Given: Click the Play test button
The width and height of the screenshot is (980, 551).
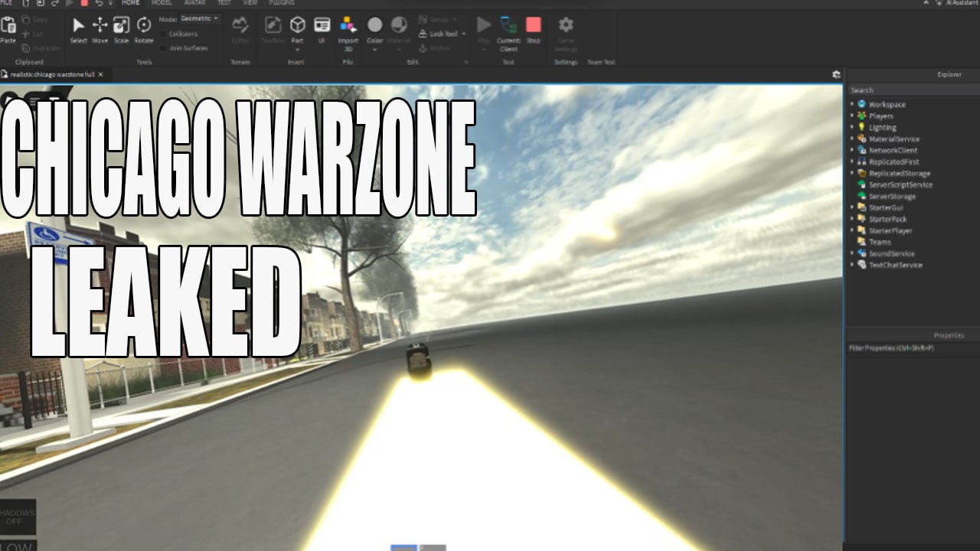Looking at the screenshot, I should (x=484, y=24).
